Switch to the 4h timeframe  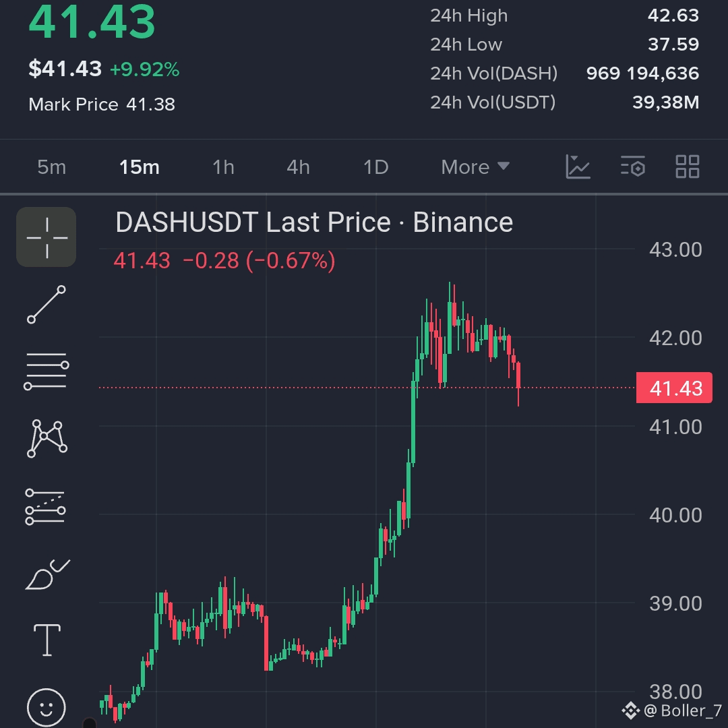(x=298, y=167)
